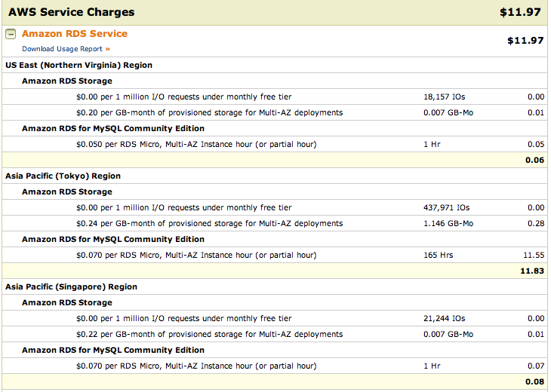Select Amazon RDS Storage under Tokyo region
The width and height of the screenshot is (551, 392).
66,192
